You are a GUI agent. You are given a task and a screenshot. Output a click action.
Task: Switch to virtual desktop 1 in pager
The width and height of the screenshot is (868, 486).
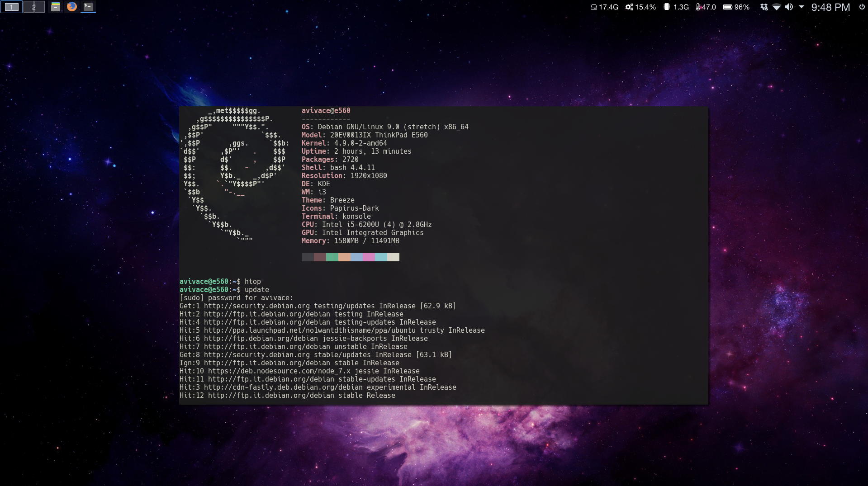tap(11, 7)
